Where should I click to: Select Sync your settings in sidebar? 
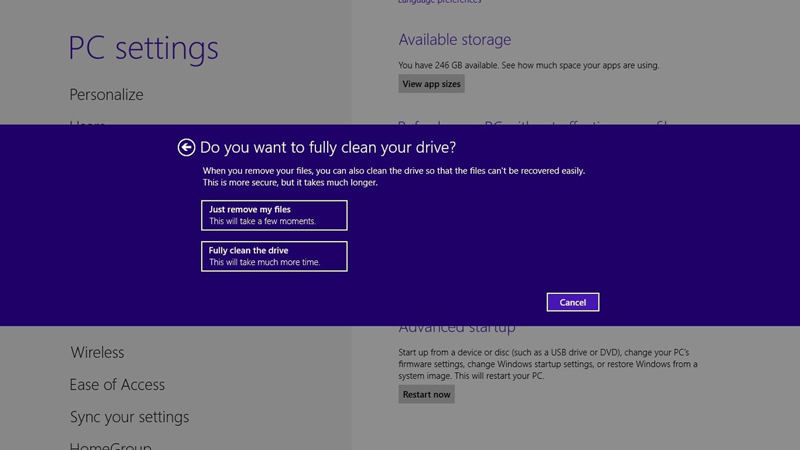coord(131,417)
